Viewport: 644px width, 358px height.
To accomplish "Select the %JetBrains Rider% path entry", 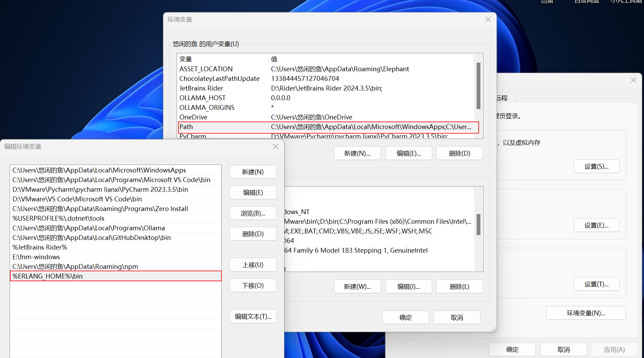I will 116,247.
